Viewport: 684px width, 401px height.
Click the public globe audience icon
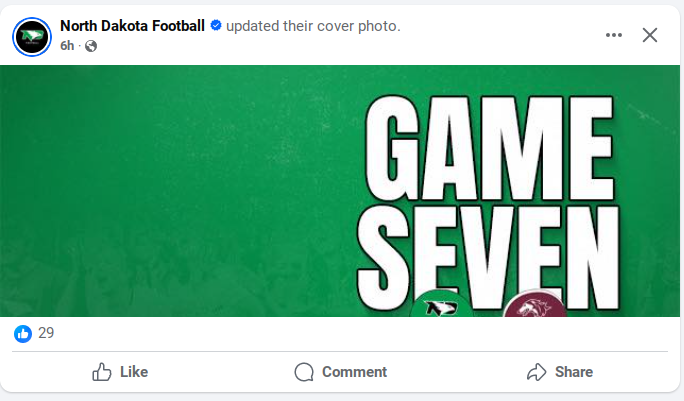tap(91, 46)
